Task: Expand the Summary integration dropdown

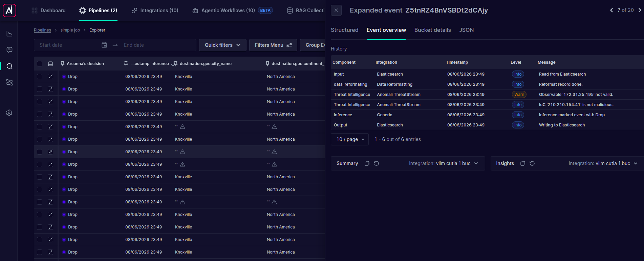Action: point(444,163)
